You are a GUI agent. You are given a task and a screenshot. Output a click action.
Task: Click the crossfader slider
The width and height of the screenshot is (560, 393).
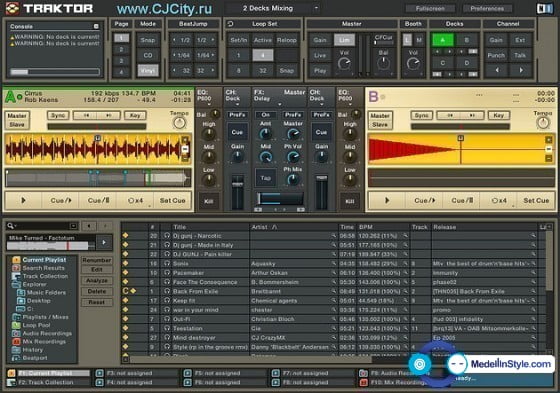[280, 198]
